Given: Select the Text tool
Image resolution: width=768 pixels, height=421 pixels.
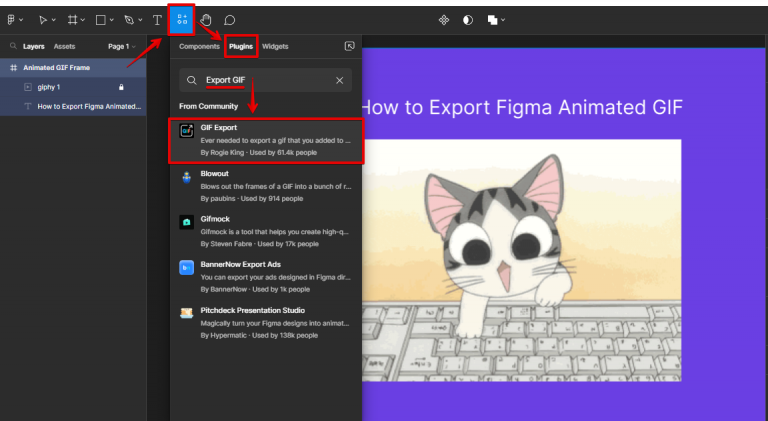Looking at the screenshot, I should [157, 19].
